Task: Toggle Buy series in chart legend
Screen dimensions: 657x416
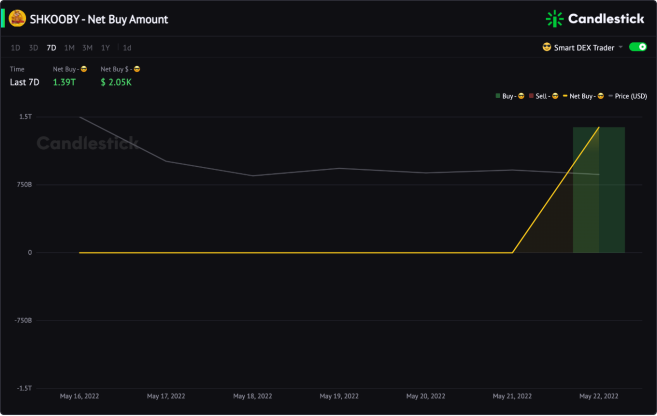Action: pos(510,96)
